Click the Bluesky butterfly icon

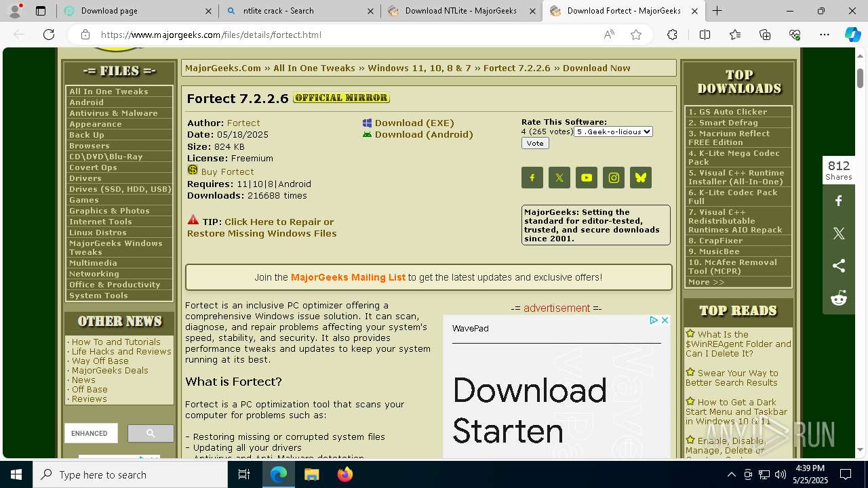641,178
